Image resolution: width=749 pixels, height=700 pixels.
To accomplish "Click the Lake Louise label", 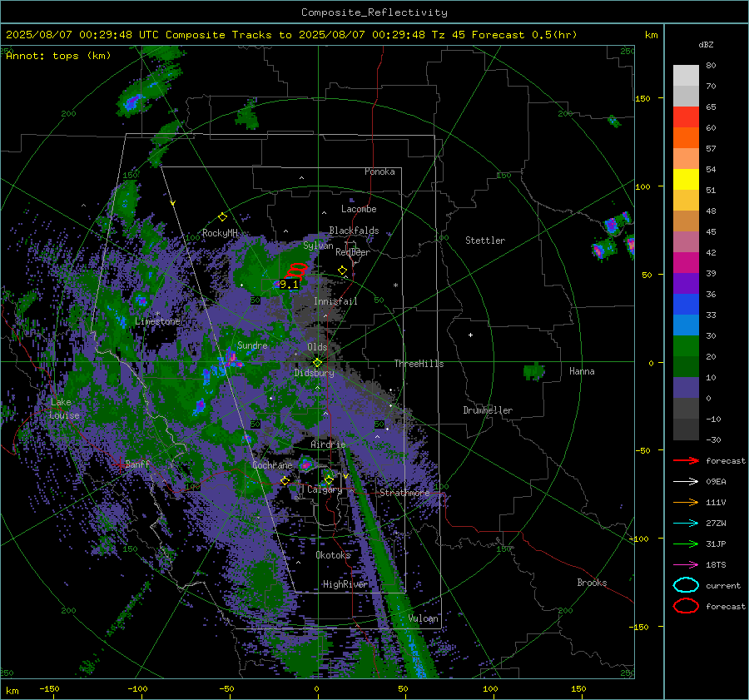I will click(x=65, y=409).
